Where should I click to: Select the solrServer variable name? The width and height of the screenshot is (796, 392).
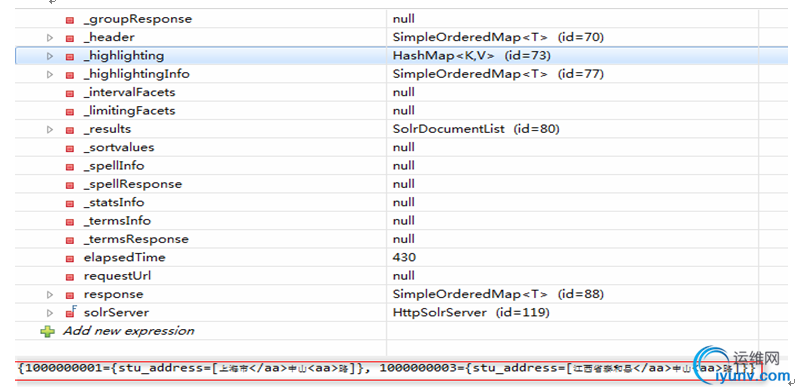pos(116,313)
